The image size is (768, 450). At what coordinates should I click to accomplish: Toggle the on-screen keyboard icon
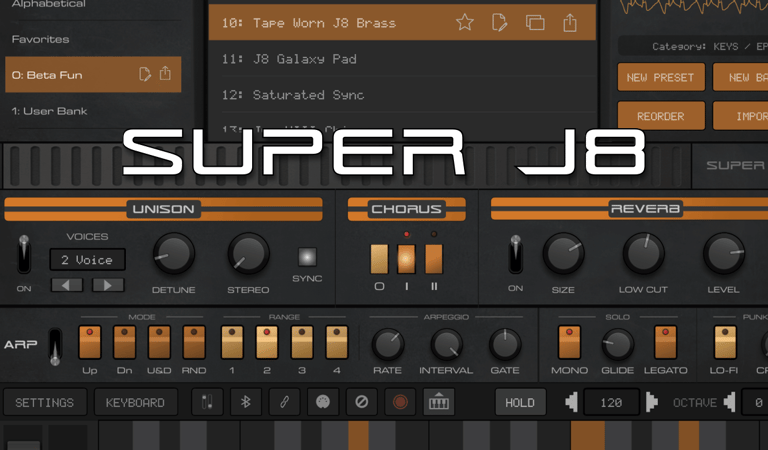(x=439, y=402)
